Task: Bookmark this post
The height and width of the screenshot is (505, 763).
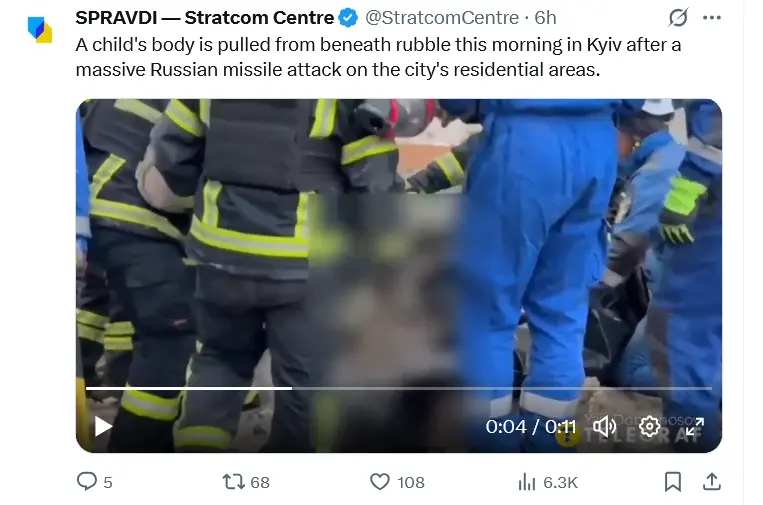Action: (x=672, y=482)
